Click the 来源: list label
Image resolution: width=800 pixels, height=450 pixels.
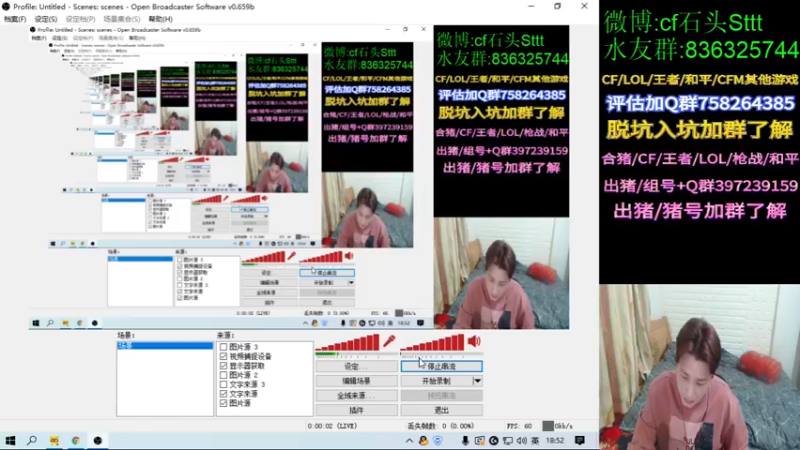coord(226,335)
